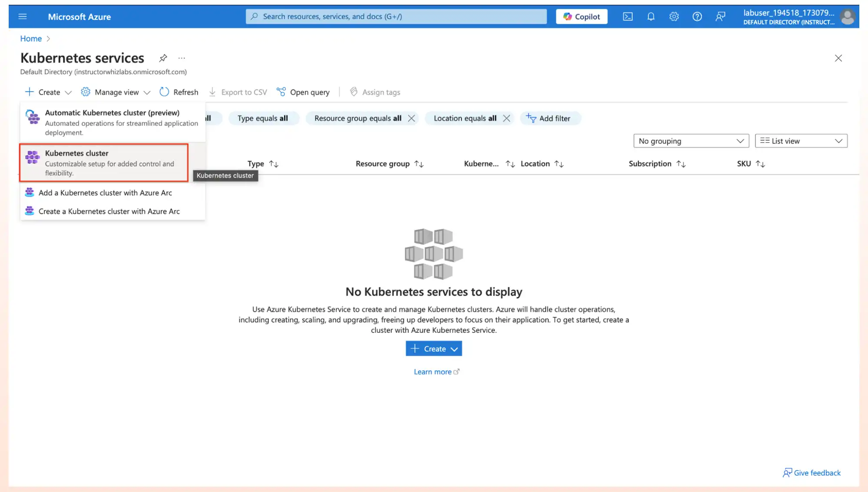Remove the Resource group filter
The image size is (868, 492).
tap(411, 118)
